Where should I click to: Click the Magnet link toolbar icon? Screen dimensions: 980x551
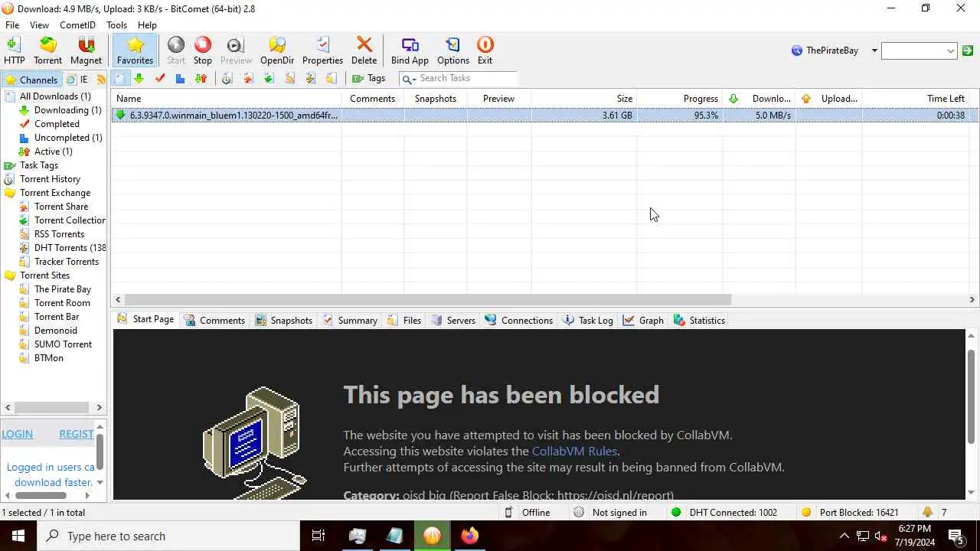86,51
